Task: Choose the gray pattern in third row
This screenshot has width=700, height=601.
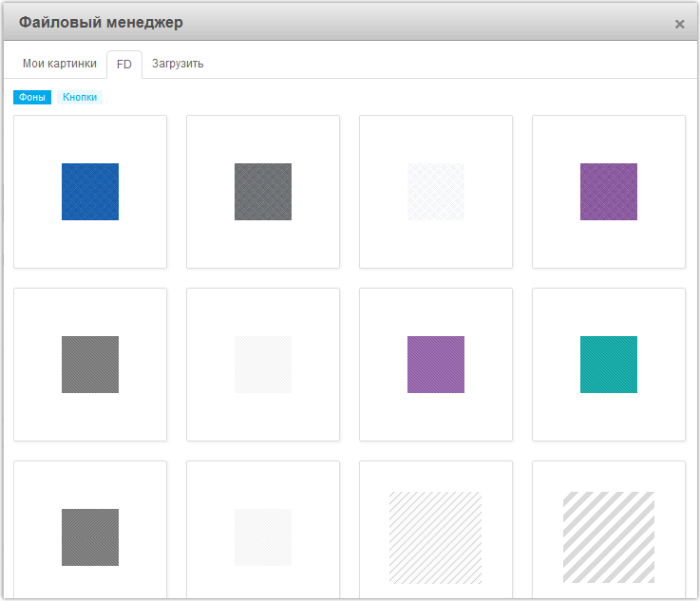Action: point(90,537)
